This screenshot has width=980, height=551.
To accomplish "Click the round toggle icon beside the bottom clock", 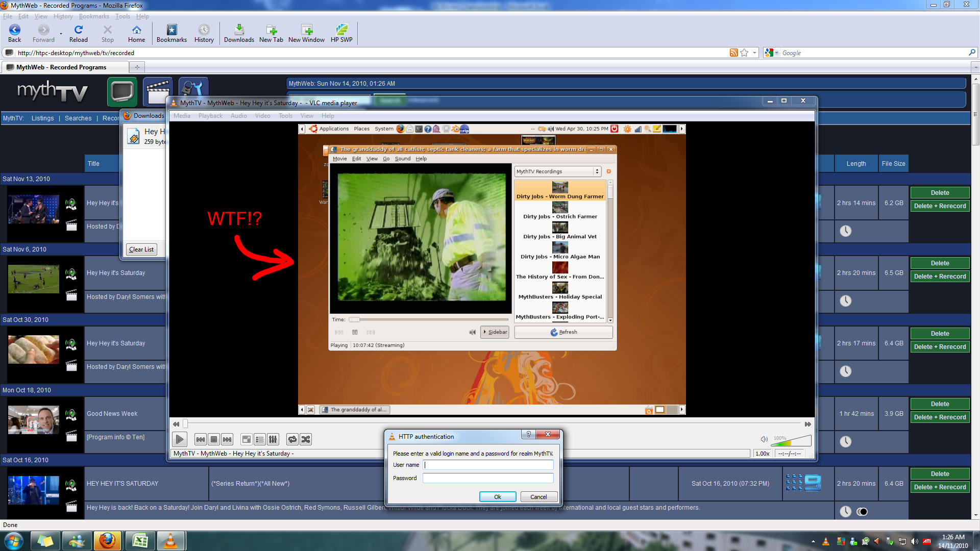I will pos(862,512).
